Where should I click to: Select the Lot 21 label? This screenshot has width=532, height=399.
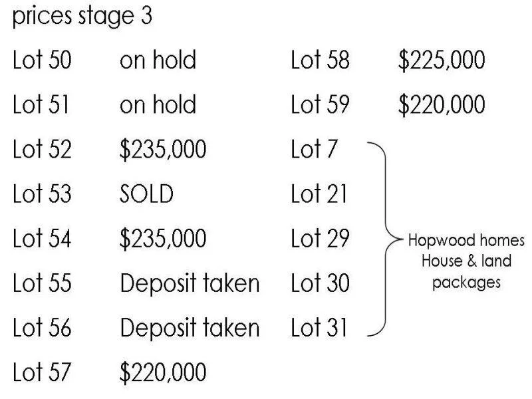point(319,194)
